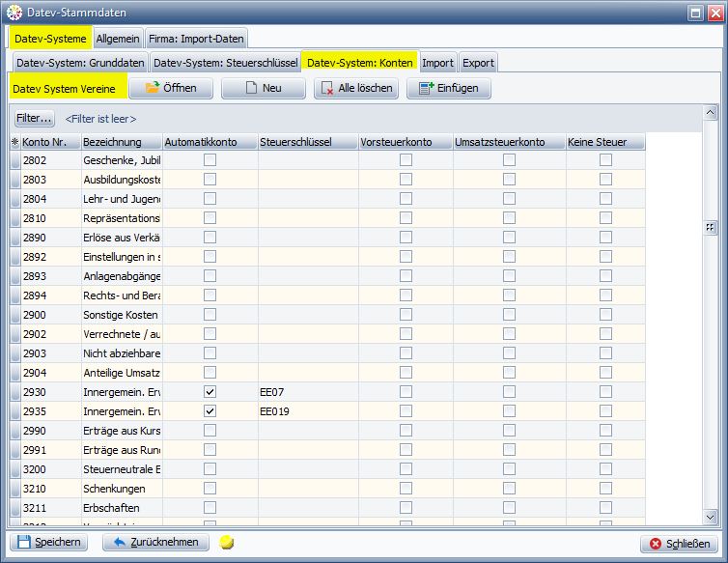The image size is (728, 563).
Task: Click the grid column chooser asterisk icon
Action: (x=14, y=142)
